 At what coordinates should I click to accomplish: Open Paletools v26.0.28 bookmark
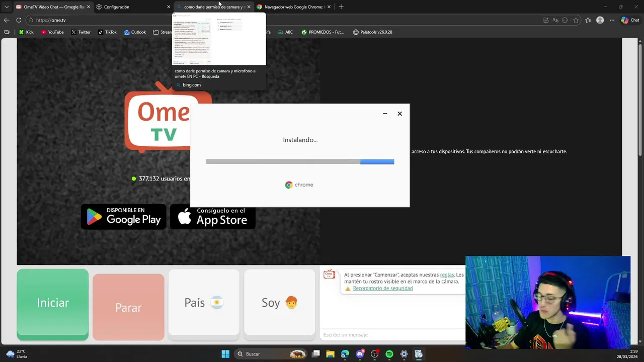pos(372,32)
